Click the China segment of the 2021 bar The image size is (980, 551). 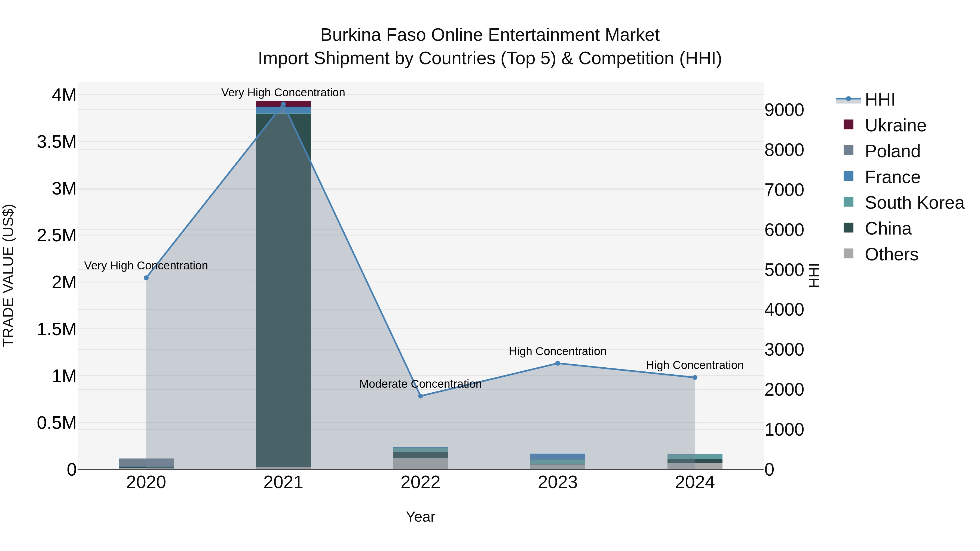(x=283, y=290)
